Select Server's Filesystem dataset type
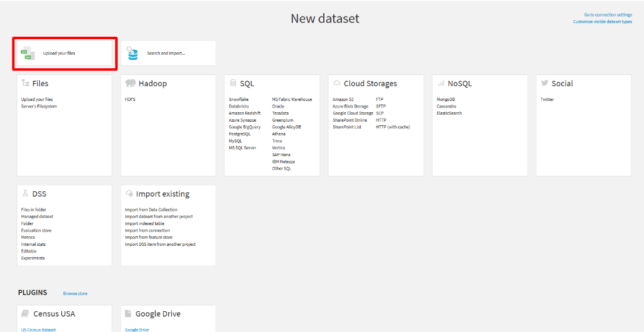This screenshot has width=644, height=332. tap(39, 106)
